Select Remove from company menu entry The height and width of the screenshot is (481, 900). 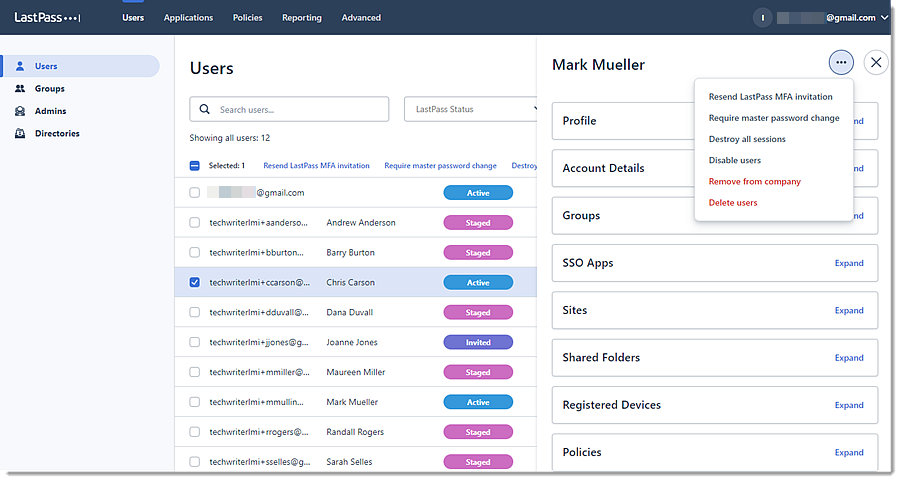tap(754, 182)
